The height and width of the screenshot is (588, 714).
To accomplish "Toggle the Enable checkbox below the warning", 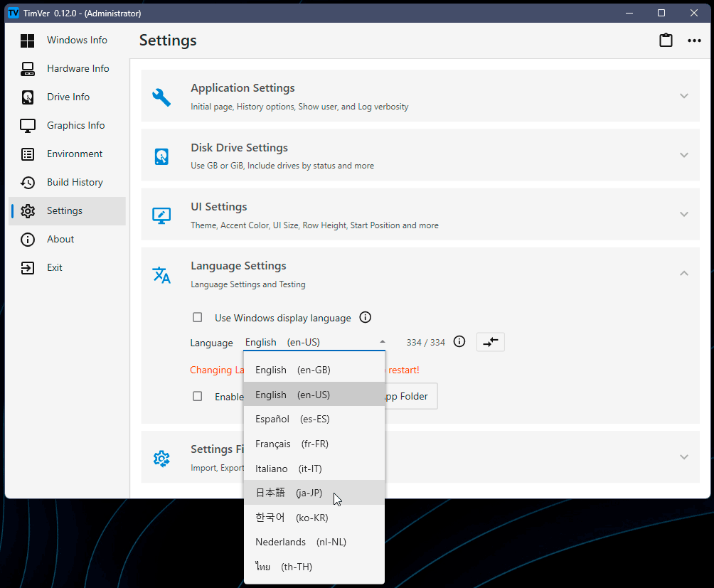I will [x=197, y=397].
